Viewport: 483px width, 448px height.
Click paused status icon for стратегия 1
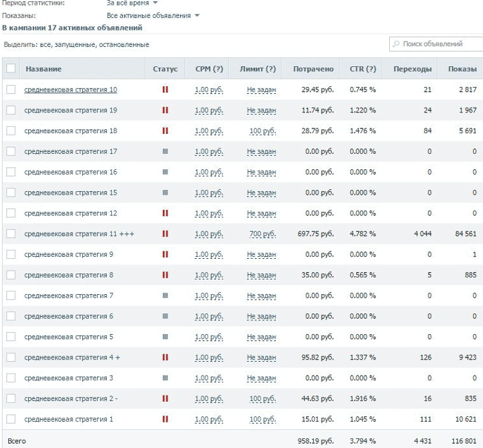click(165, 419)
